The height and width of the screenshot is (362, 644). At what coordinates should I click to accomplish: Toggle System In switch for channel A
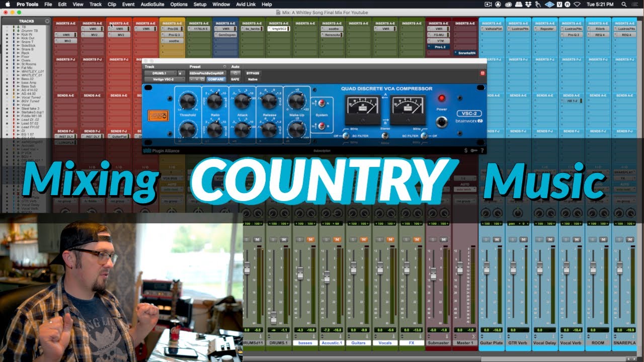[x=321, y=102]
